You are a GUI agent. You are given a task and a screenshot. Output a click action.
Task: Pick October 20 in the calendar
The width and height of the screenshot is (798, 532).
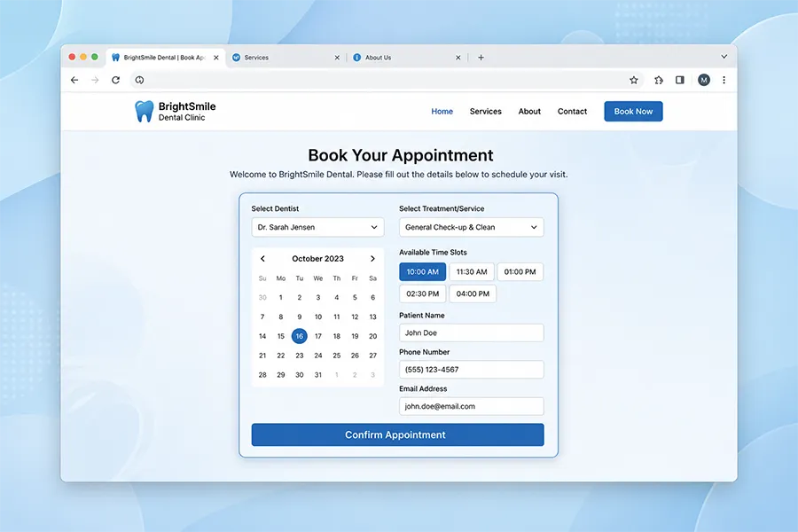pyautogui.click(x=373, y=336)
